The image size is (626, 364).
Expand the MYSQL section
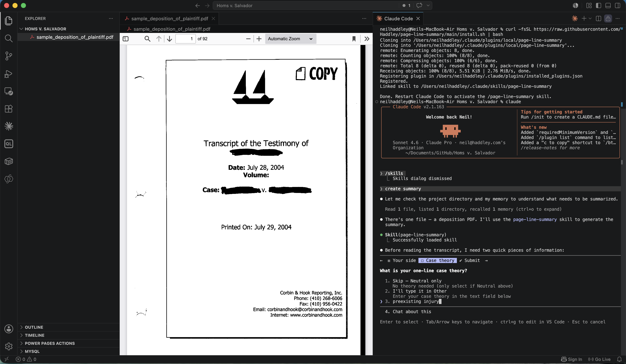pyautogui.click(x=32, y=351)
